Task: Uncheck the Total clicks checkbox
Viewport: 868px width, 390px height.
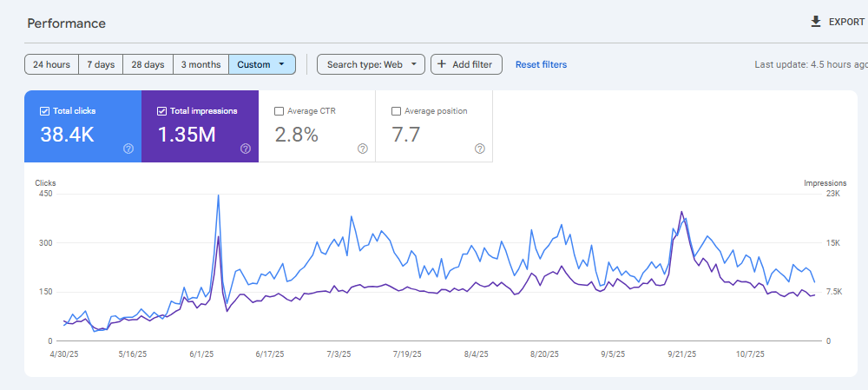Action: click(45, 111)
